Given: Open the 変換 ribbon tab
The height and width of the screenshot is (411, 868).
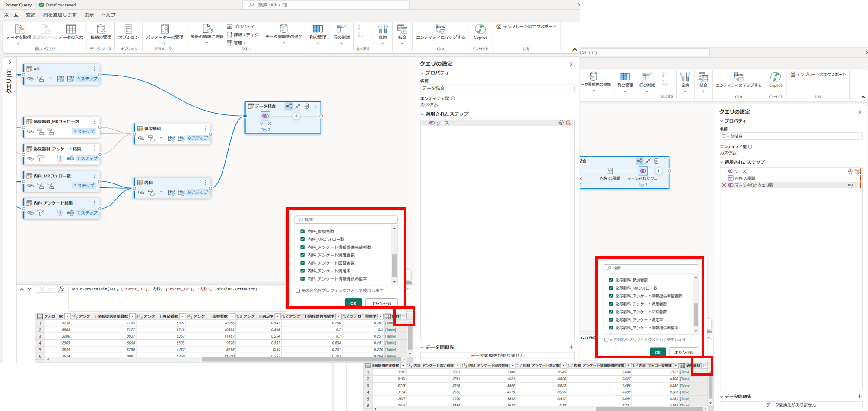Looking at the screenshot, I should click(31, 15).
